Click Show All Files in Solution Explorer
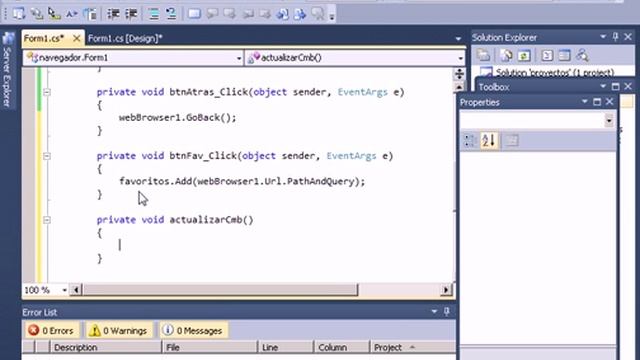Screen dimensions: 640x360 point(507,55)
